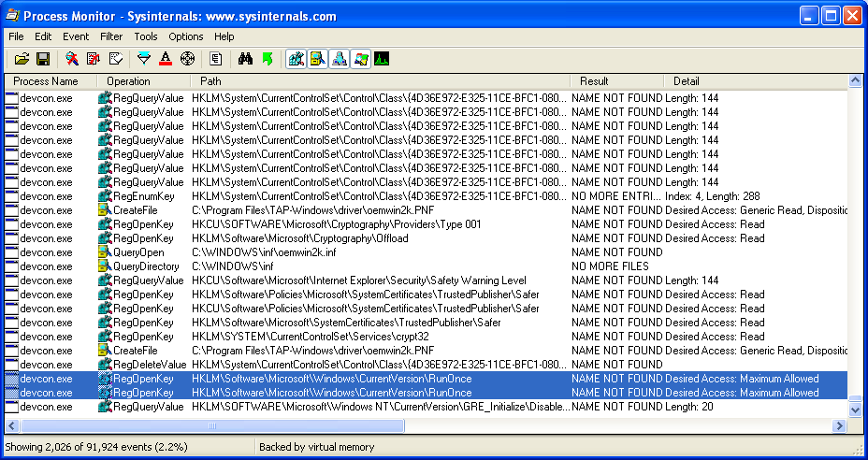Click the process icon in the GRE_Initialize row

(11, 407)
